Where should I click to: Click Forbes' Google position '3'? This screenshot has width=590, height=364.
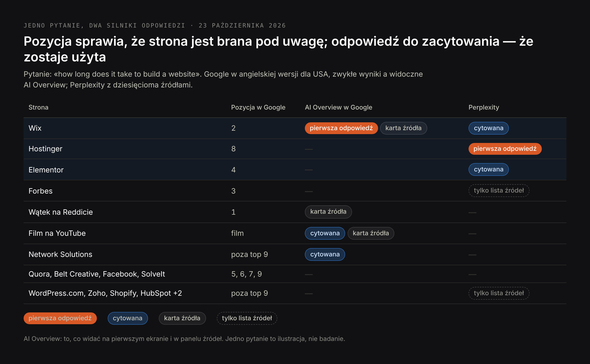[234, 191]
